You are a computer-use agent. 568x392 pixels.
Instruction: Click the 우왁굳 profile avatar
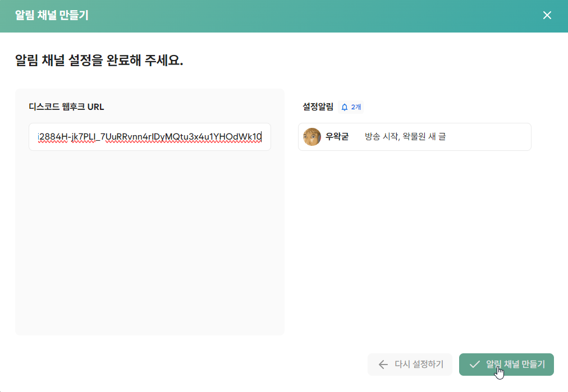click(x=312, y=137)
